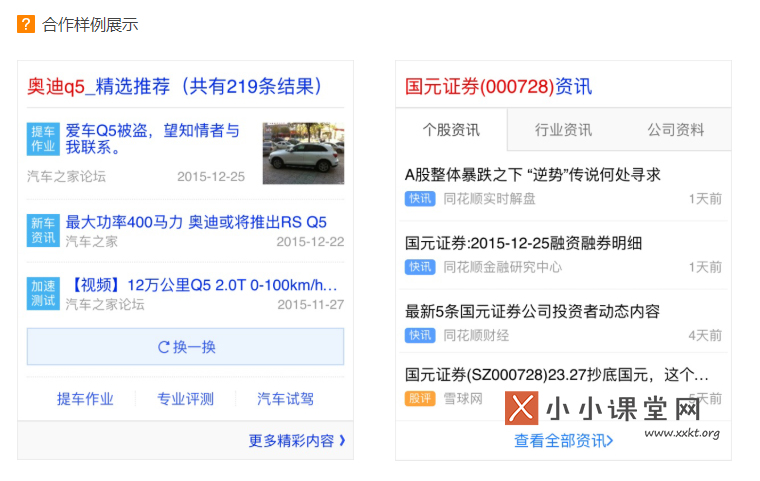Click the 合作样例展示 section title
Screen dimensions: 760x481
click(90, 24)
